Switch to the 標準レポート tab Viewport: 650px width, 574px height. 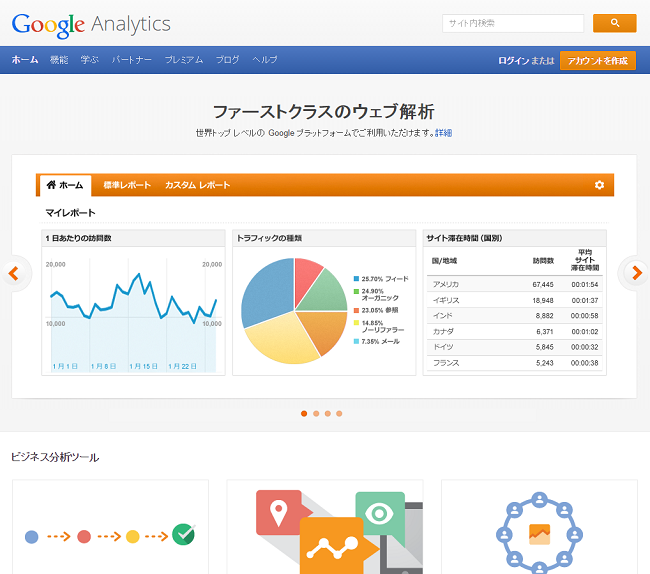(x=127, y=185)
